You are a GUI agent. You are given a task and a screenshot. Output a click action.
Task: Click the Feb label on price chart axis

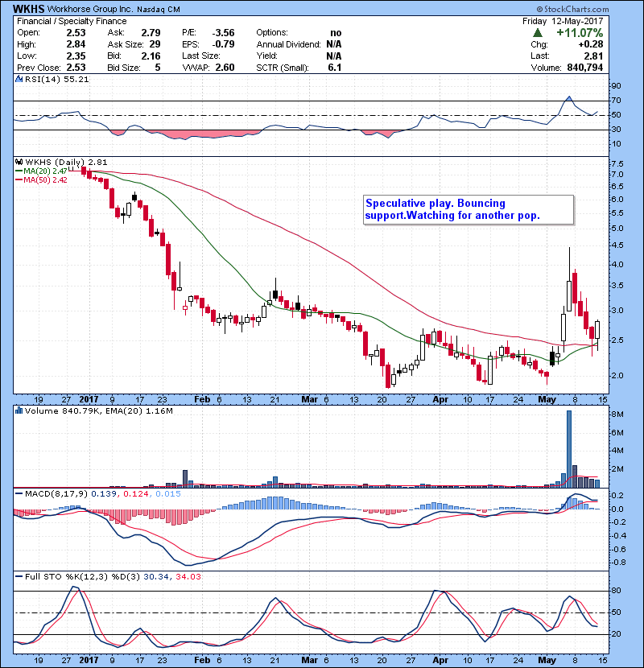tap(202, 400)
